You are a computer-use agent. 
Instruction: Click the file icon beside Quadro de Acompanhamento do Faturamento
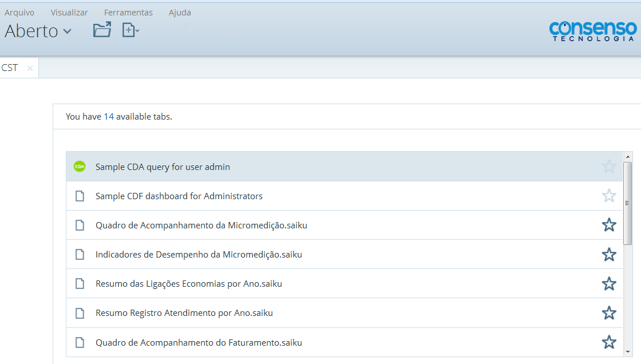[80, 342]
